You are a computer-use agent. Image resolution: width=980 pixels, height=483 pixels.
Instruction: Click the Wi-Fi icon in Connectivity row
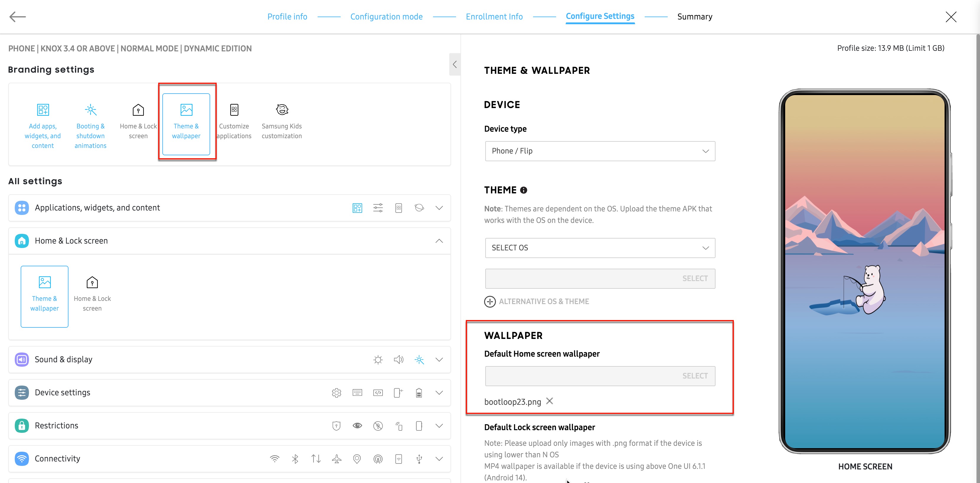click(274, 458)
